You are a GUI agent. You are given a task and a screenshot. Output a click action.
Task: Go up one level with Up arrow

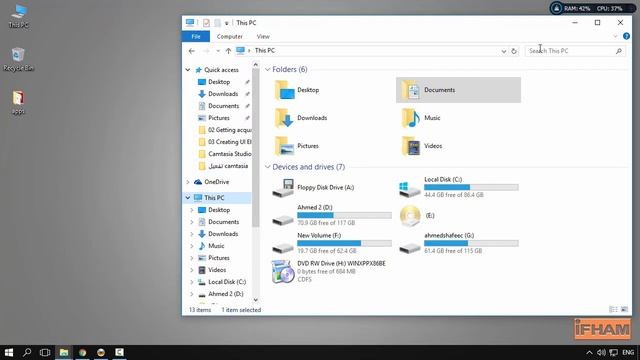[x=228, y=51]
